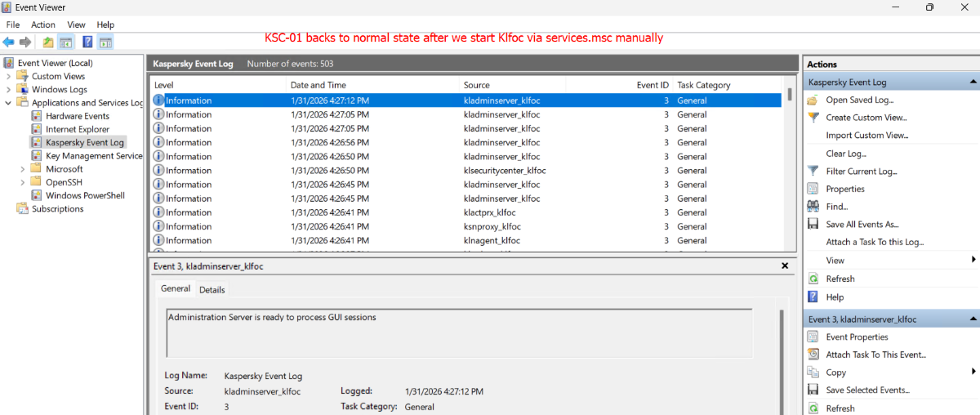980x415 pixels.
Task: Open the View submenu arrow in Actions
Action: point(973,260)
